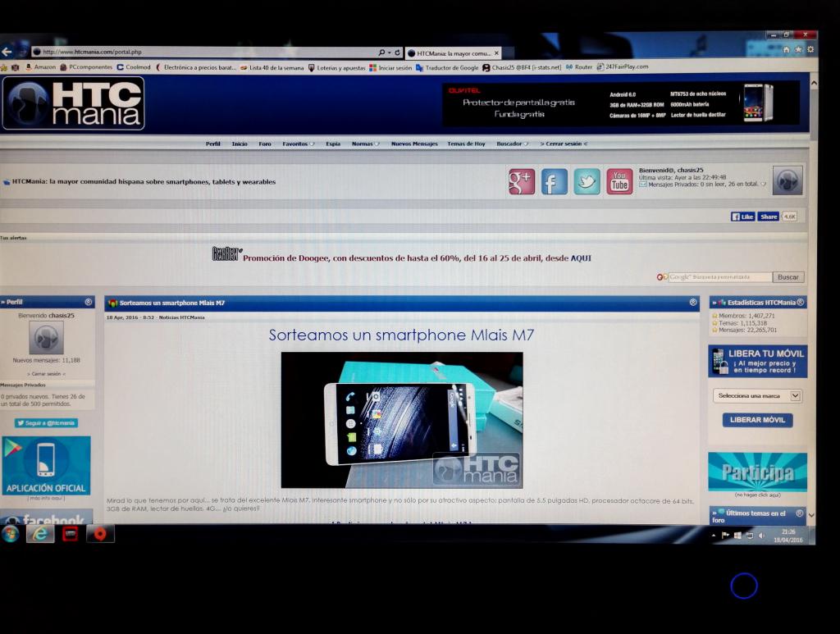Open the Favoritos dropdown menu

(299, 144)
